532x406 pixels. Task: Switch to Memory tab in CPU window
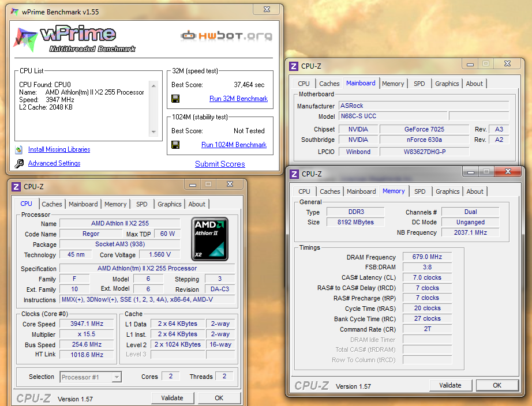click(x=115, y=204)
